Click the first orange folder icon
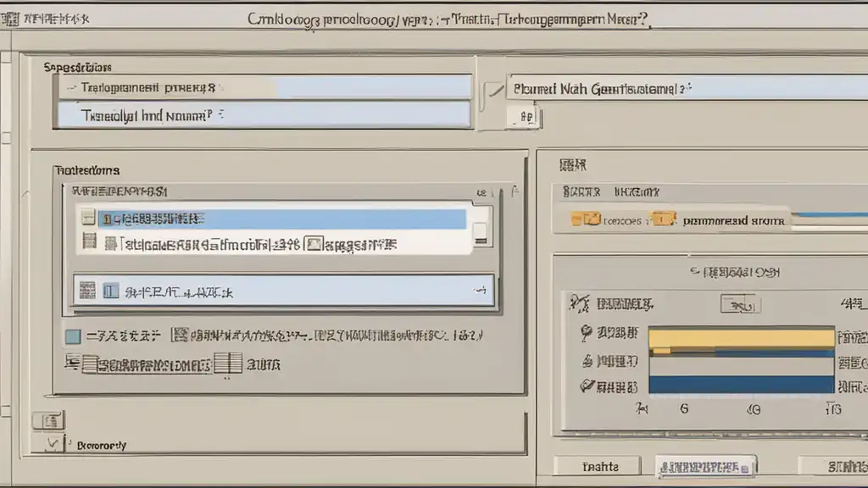Image resolution: width=868 pixels, height=488 pixels. coord(585,219)
